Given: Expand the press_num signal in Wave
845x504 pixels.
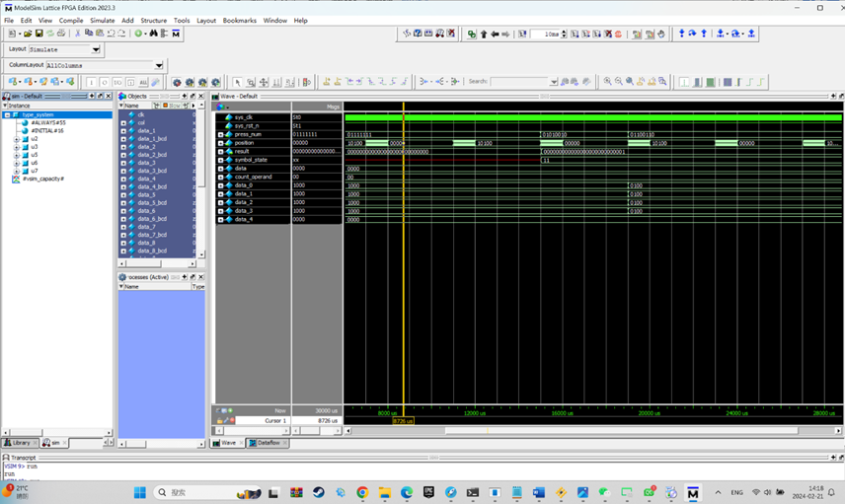Looking at the screenshot, I should point(220,134).
